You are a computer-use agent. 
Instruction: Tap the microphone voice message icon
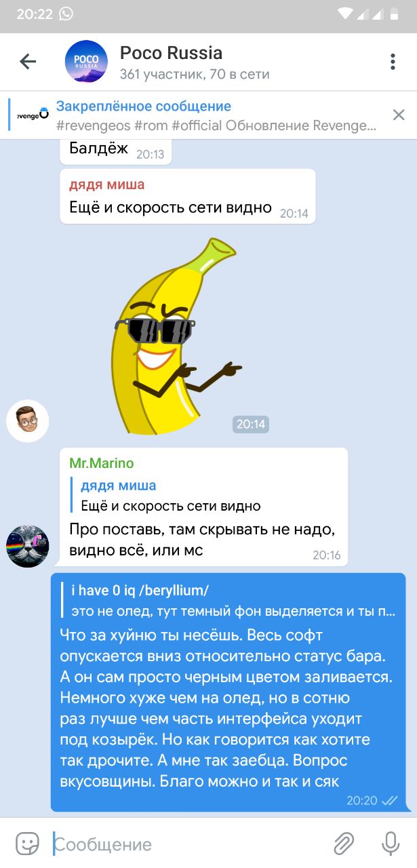pyautogui.click(x=391, y=844)
